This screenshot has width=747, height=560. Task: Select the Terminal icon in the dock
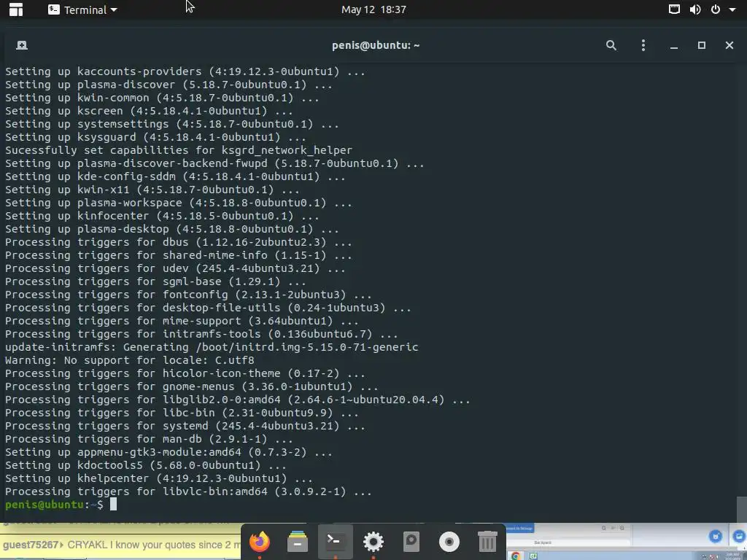[335, 542]
